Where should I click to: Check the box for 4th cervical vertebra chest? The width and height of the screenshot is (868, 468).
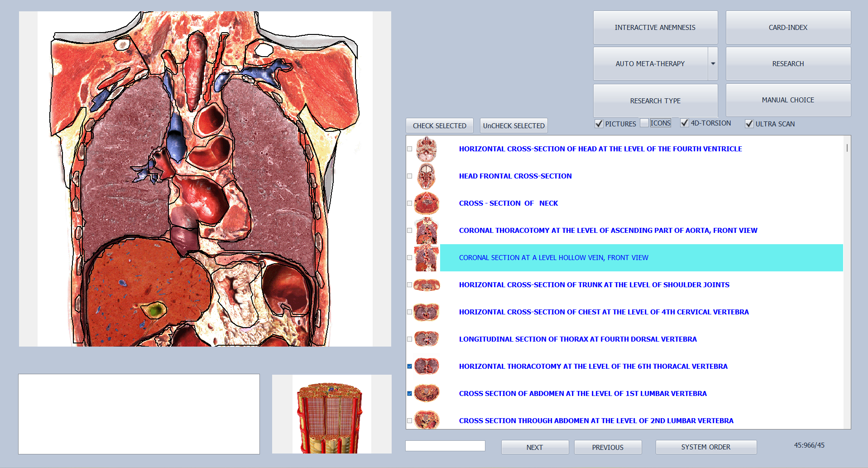[410, 312]
